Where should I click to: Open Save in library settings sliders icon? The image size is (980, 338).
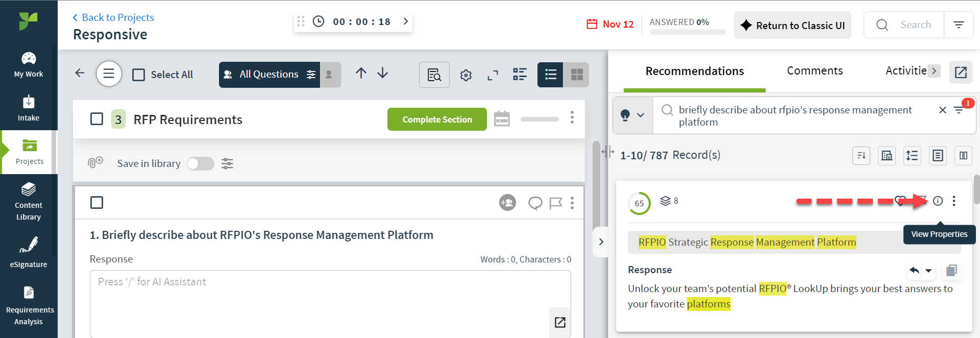(x=227, y=163)
